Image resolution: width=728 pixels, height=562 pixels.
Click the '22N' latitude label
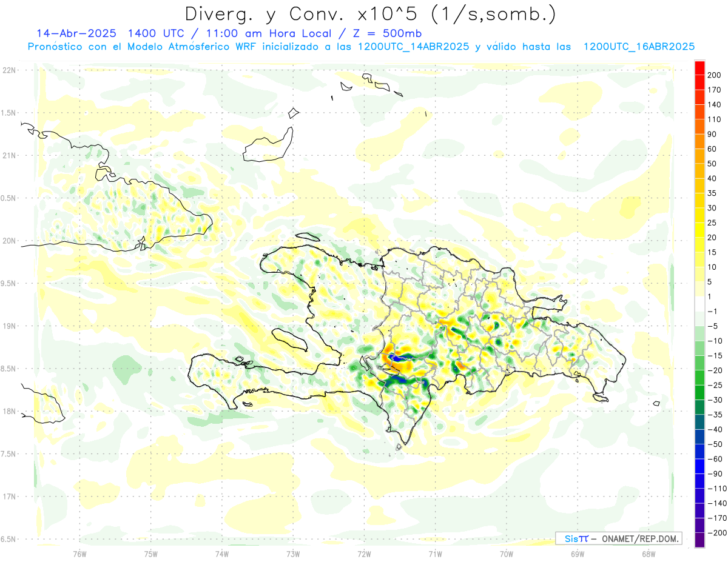coord(8,70)
